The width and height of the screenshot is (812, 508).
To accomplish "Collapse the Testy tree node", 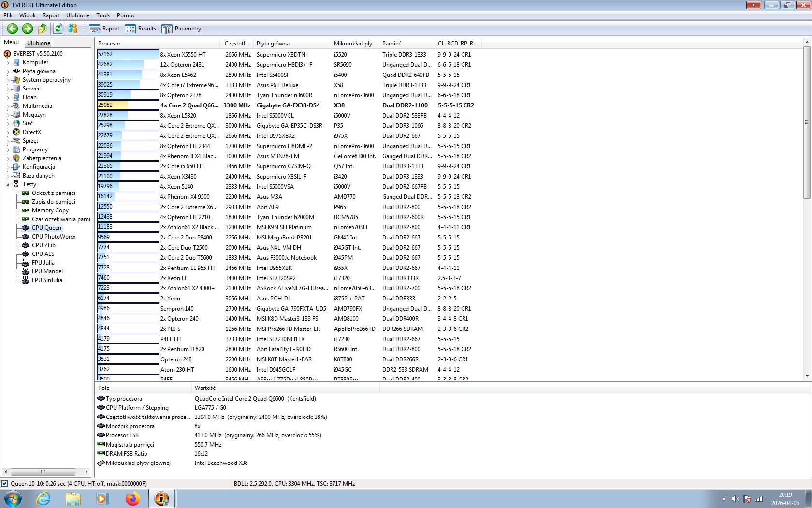I will (8, 185).
